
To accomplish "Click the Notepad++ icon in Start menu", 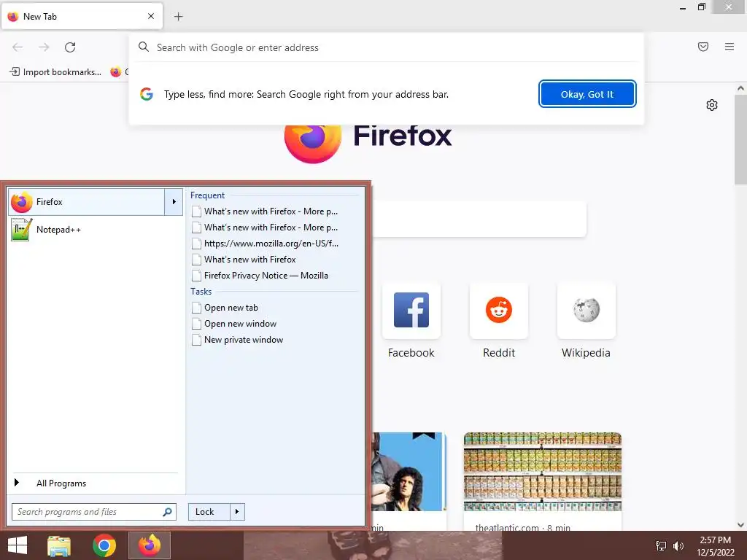I will click(22, 230).
